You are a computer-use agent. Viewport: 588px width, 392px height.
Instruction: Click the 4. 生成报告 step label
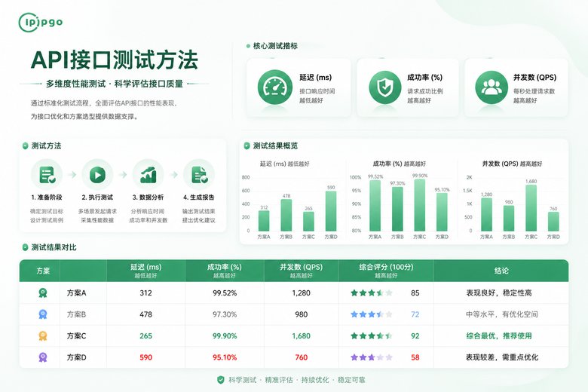tap(199, 198)
